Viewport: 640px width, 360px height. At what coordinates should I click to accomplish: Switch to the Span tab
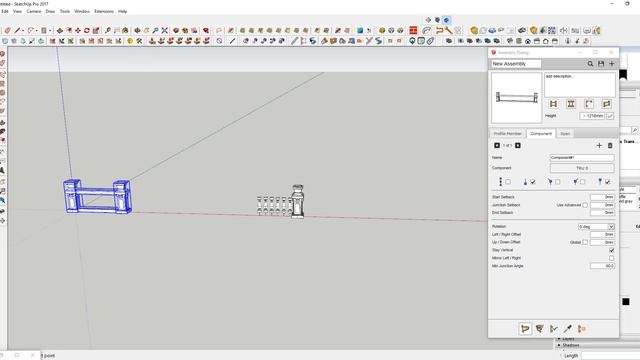(x=565, y=133)
